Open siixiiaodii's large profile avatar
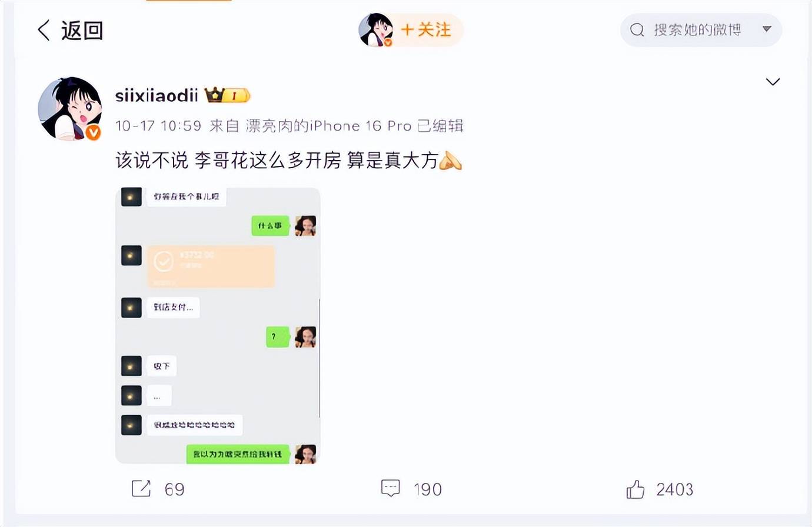 (x=69, y=108)
